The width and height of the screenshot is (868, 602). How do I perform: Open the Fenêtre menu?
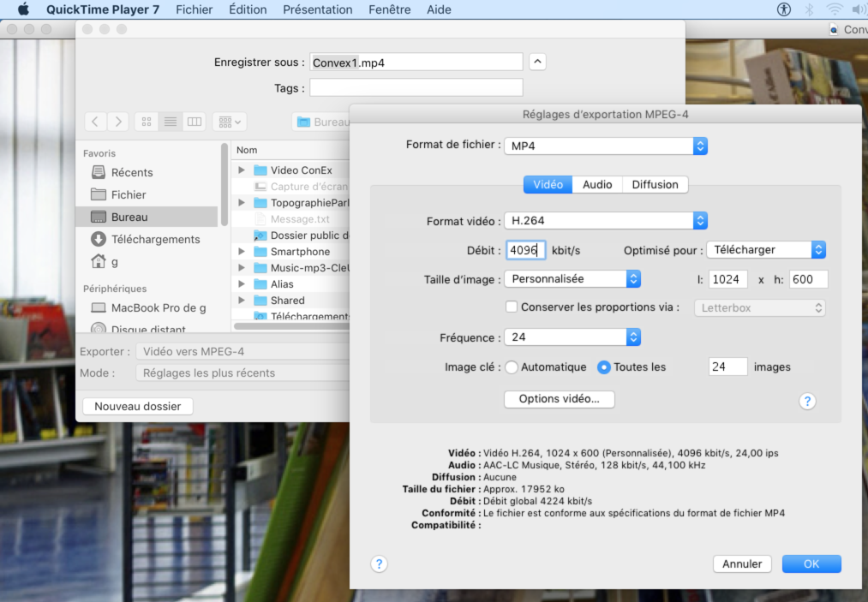(390, 9)
